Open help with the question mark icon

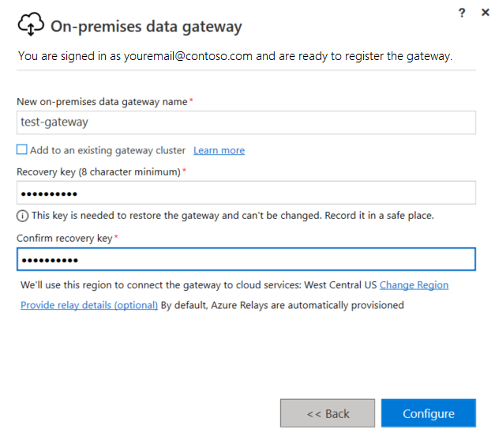pos(461,12)
